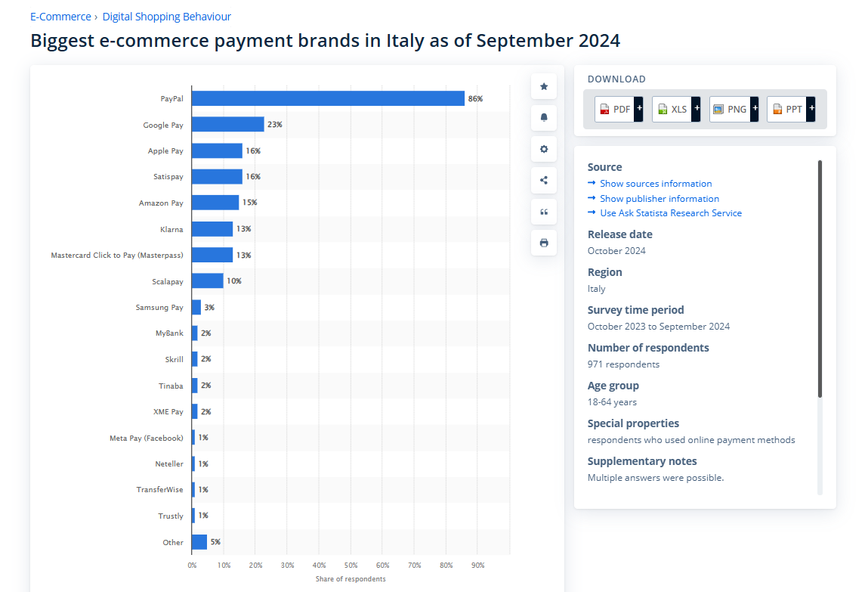Click the Scalapay 10% bar
Screen dimensions: 868x592
coord(208,281)
